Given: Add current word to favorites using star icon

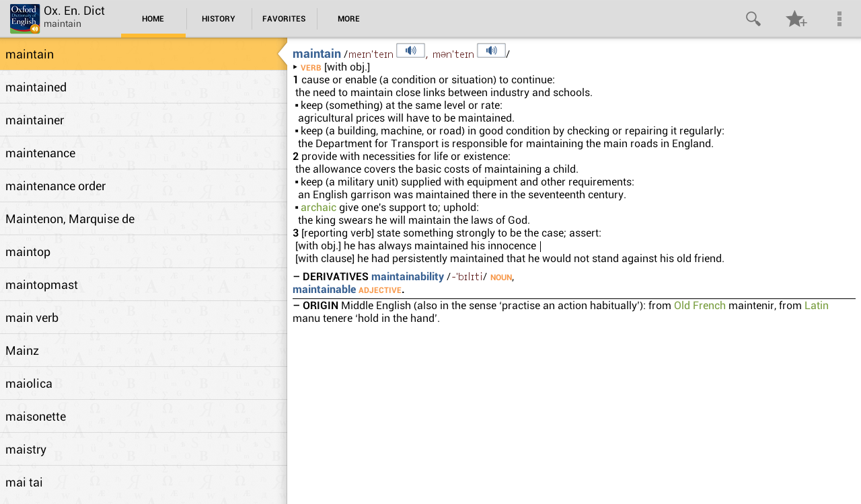Looking at the screenshot, I should click(x=795, y=18).
